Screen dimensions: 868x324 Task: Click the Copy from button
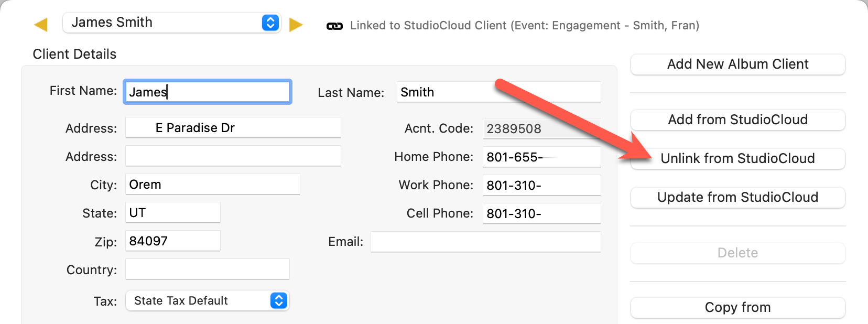pos(737,308)
